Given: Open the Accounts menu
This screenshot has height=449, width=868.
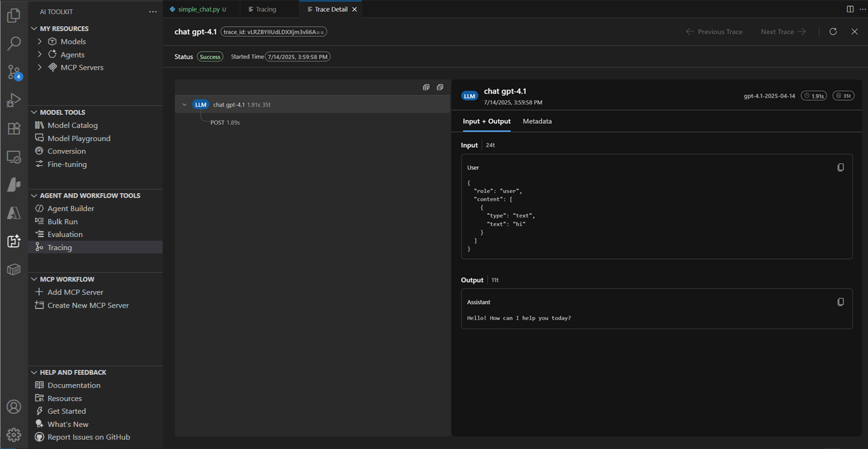Looking at the screenshot, I should tap(14, 406).
